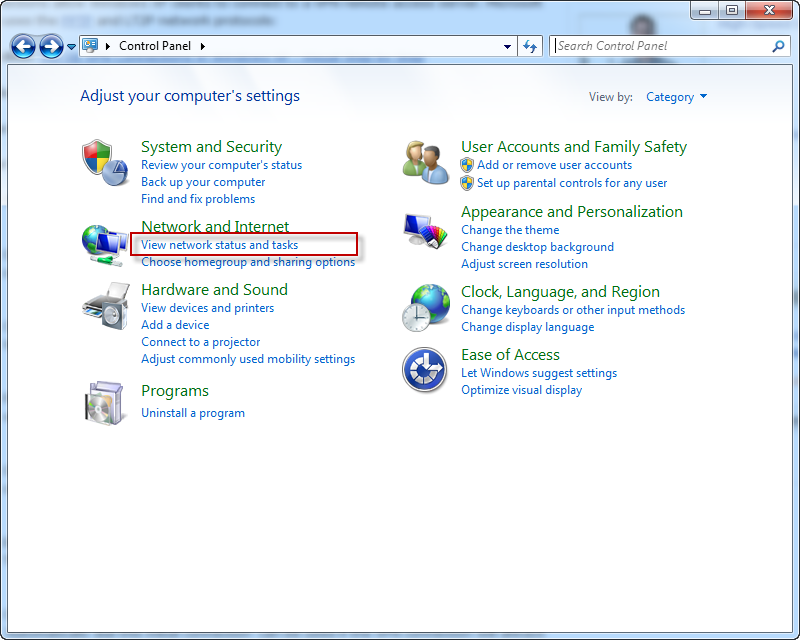Open Choose homegroup and sharing options
This screenshot has height=640, width=800.
(248, 262)
